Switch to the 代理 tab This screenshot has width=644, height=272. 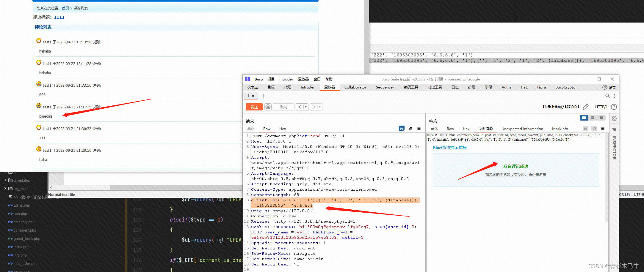click(x=287, y=87)
